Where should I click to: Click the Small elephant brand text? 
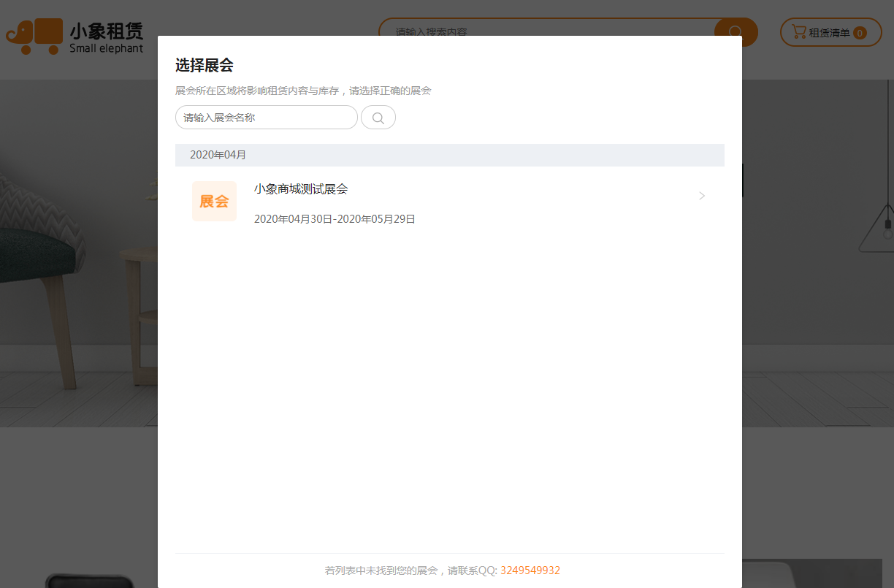tap(107, 48)
